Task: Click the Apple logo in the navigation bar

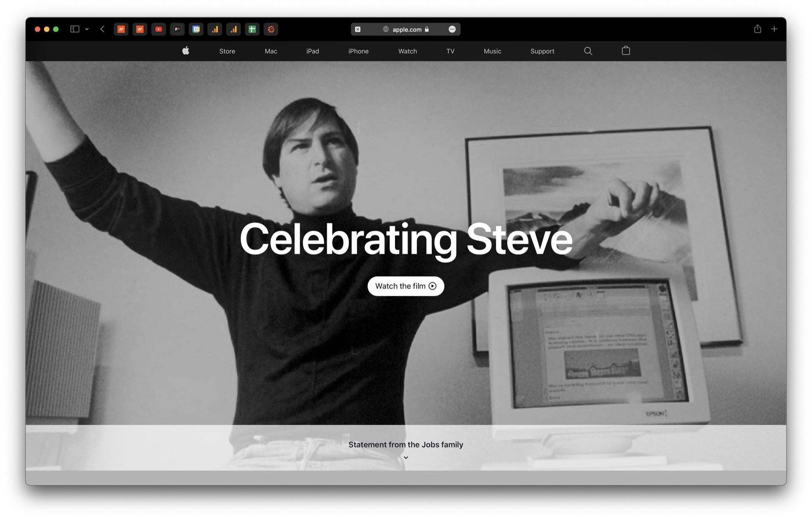Action: coord(185,51)
